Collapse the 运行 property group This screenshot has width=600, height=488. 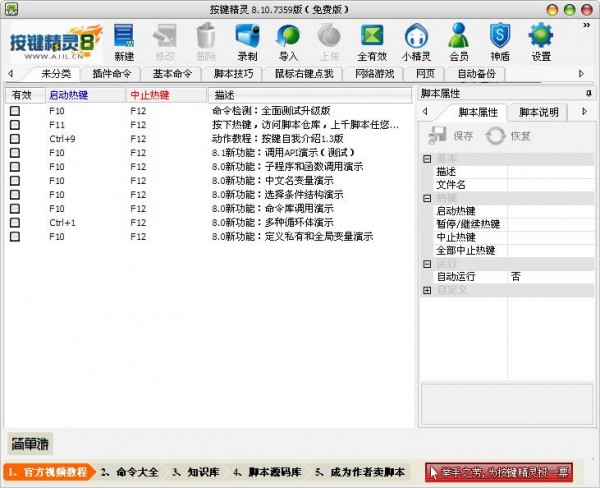(x=427, y=264)
